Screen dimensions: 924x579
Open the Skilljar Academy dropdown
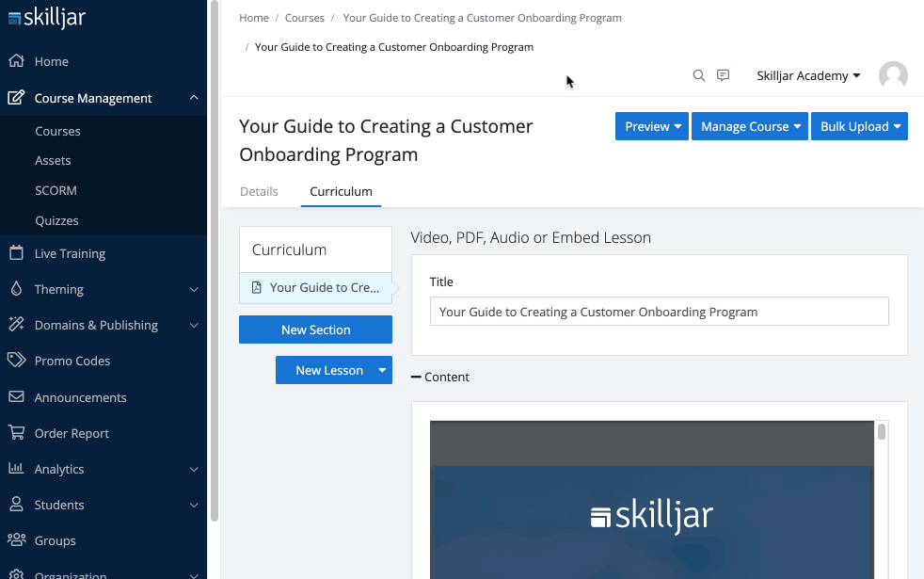click(x=808, y=76)
